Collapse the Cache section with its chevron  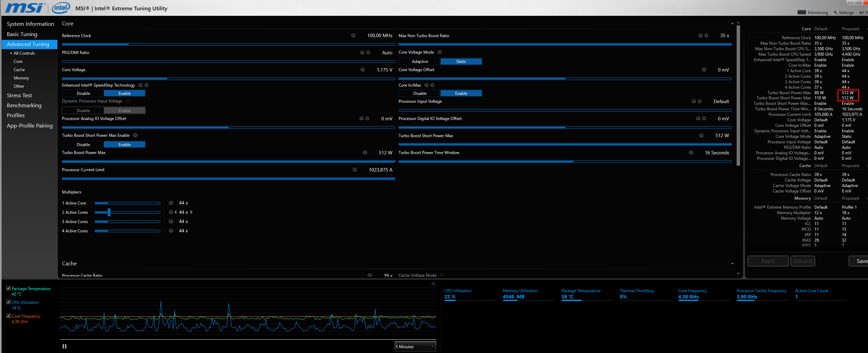(x=732, y=264)
